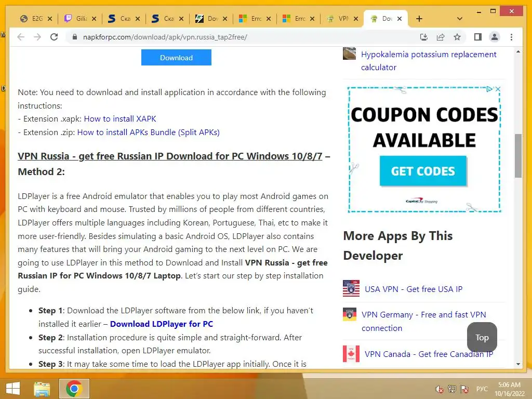This screenshot has height=399, width=532.
Task: Open a new browser tab
Action: pos(419,19)
